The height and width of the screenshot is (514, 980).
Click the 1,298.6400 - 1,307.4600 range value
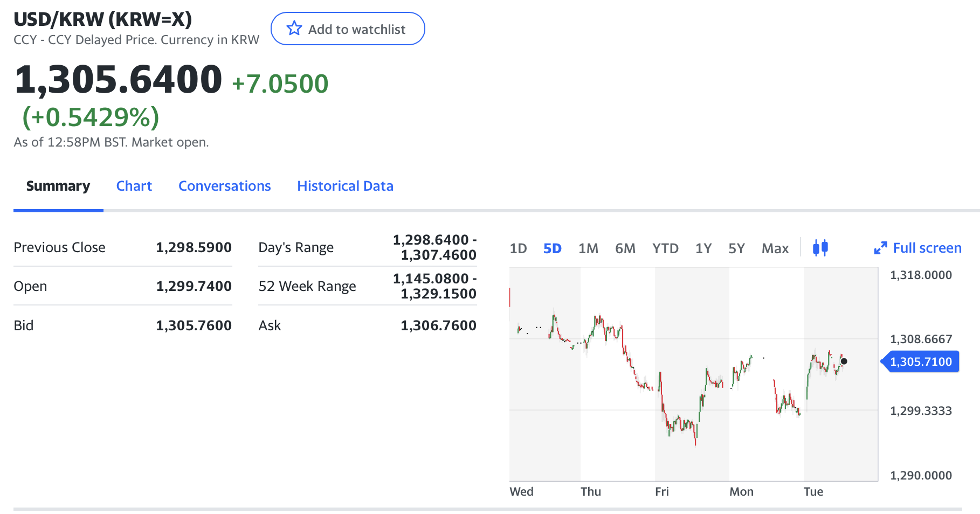[x=434, y=247]
